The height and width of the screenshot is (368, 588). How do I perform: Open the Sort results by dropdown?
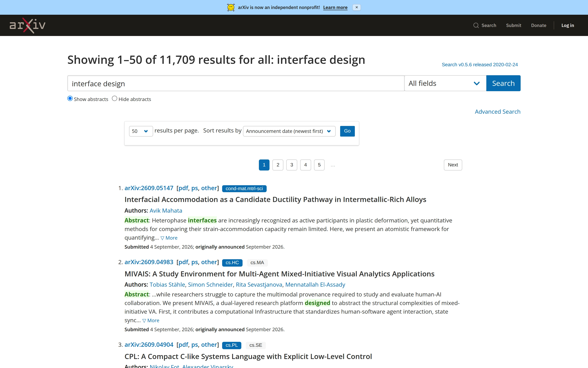coord(289,131)
